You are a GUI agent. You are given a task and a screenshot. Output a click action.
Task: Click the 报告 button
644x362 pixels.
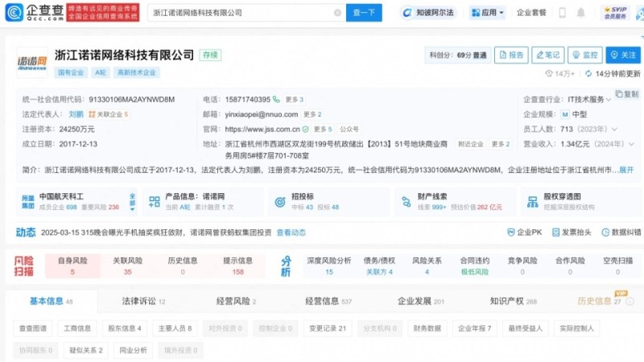click(511, 55)
